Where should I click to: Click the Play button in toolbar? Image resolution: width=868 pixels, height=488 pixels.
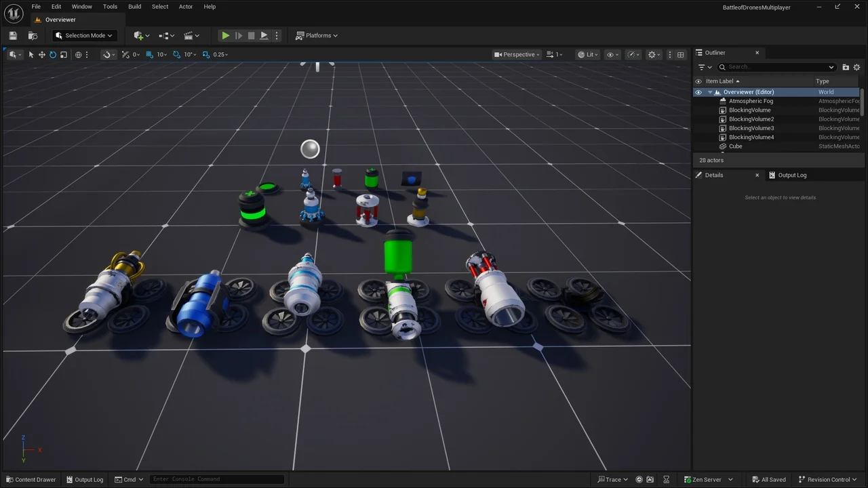pos(226,35)
